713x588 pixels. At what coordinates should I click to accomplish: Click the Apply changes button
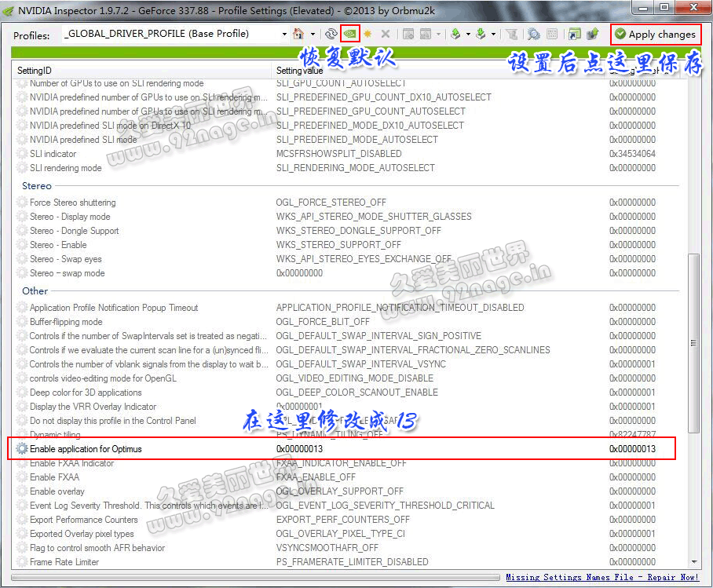[x=655, y=34]
